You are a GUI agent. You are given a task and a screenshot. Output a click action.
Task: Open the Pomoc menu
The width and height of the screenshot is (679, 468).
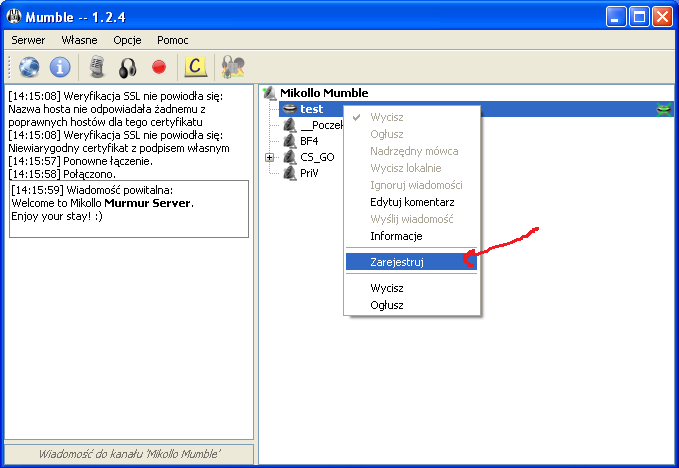point(172,40)
